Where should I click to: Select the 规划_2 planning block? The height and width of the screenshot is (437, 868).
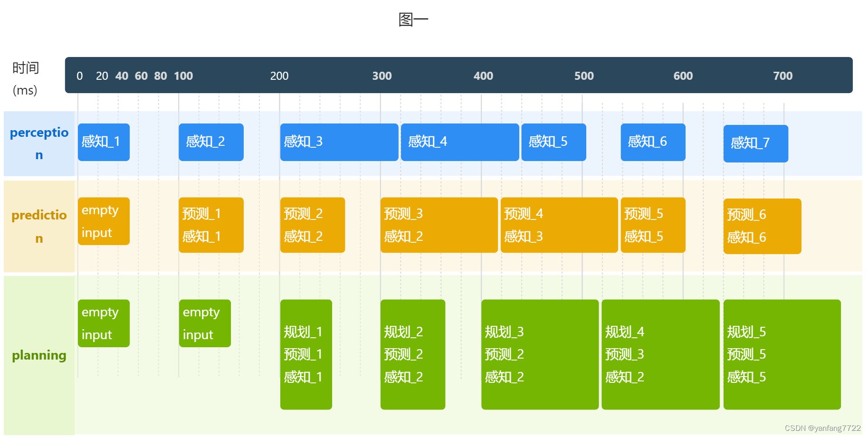pos(413,354)
